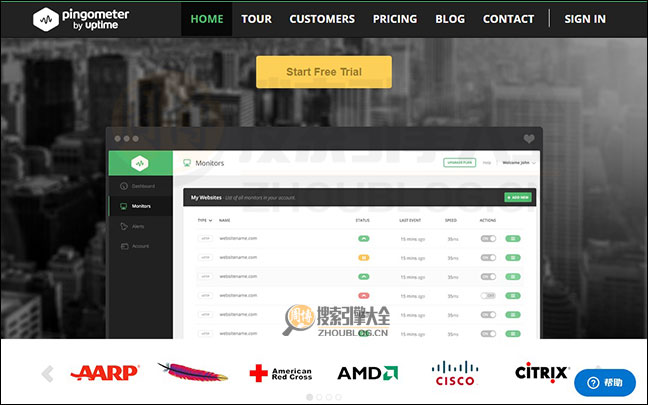Click the Cisco logo
Screen dimensions: 648x405
(x=455, y=373)
